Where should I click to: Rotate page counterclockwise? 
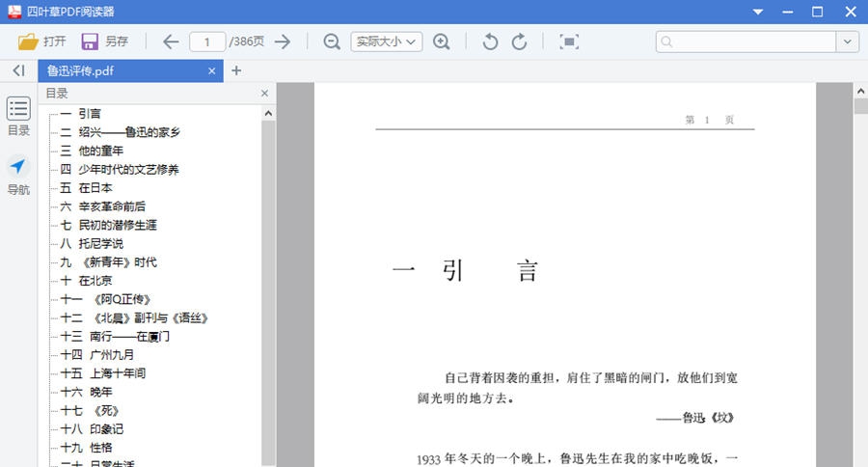coord(490,41)
